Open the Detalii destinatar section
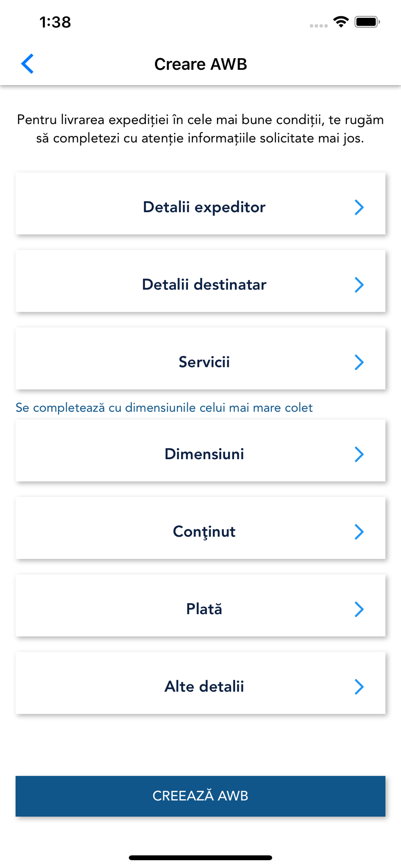Screen dimensions: 401x868 click(200, 281)
